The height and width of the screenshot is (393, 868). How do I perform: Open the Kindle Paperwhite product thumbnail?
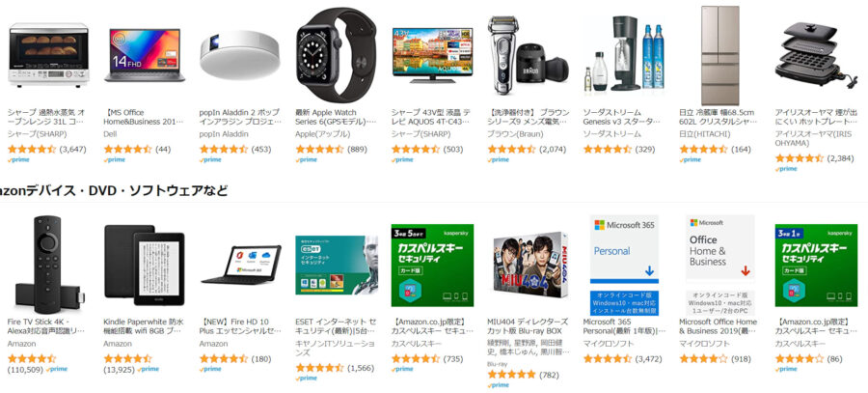pos(145,265)
